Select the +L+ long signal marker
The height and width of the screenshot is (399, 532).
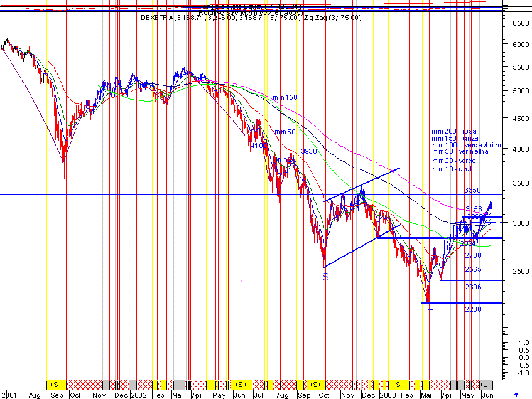click(486, 385)
